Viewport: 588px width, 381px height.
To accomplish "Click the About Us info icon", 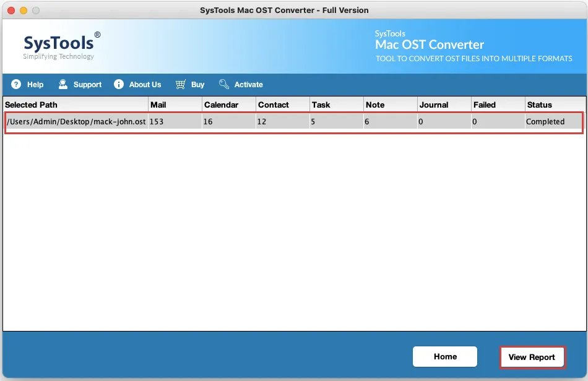I will 119,84.
